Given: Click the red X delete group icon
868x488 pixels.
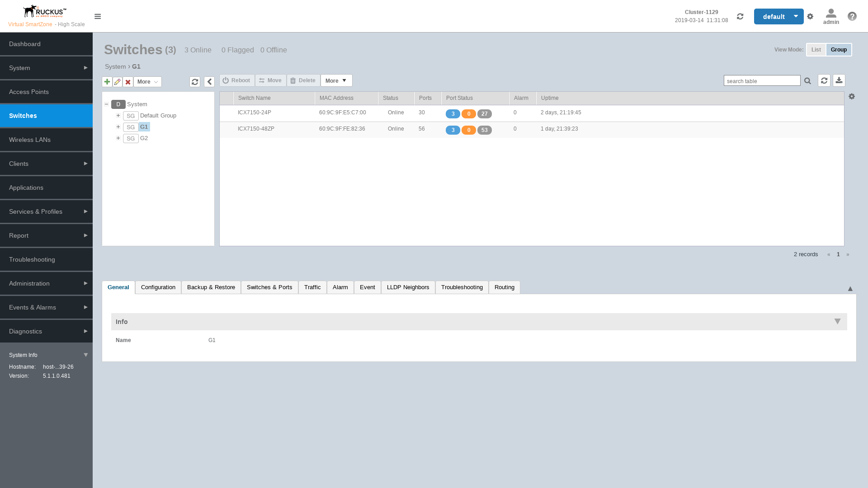Looking at the screenshot, I should (x=128, y=82).
